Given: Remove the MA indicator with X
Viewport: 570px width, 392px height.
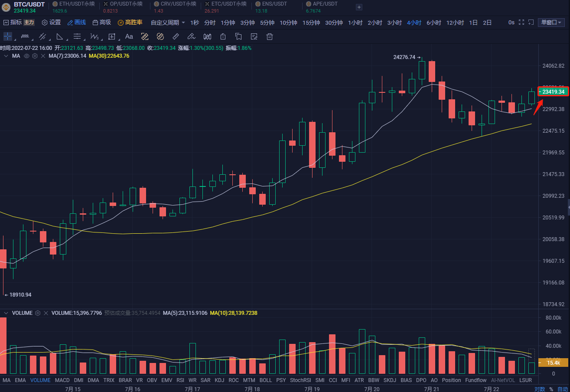Looking at the screenshot, I should (42, 56).
